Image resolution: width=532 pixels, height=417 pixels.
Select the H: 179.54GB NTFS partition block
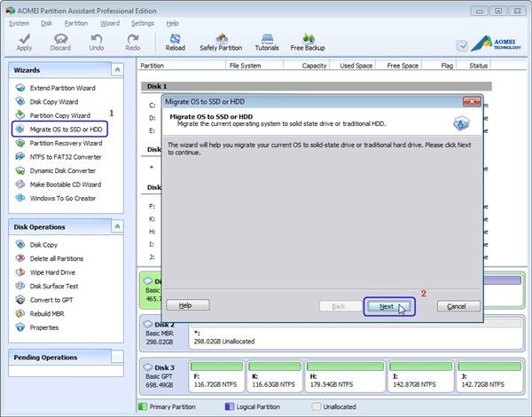[345, 376]
